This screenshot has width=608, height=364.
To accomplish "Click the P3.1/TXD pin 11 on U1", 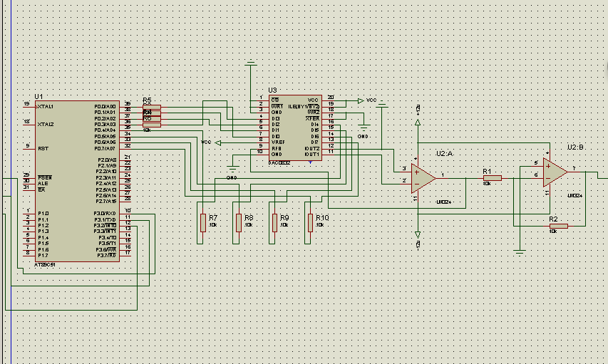I will pyautogui.click(x=125, y=219).
